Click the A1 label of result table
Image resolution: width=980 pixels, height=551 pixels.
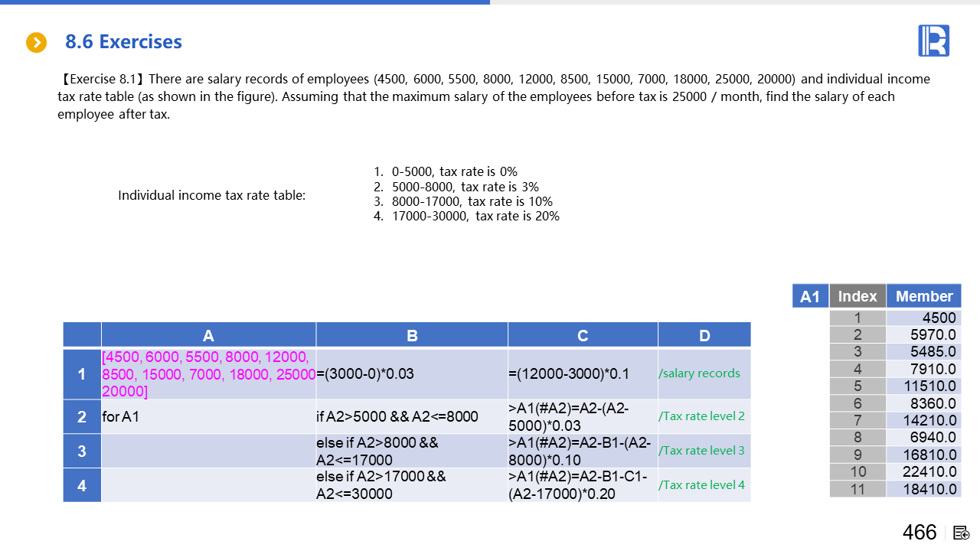[810, 296]
